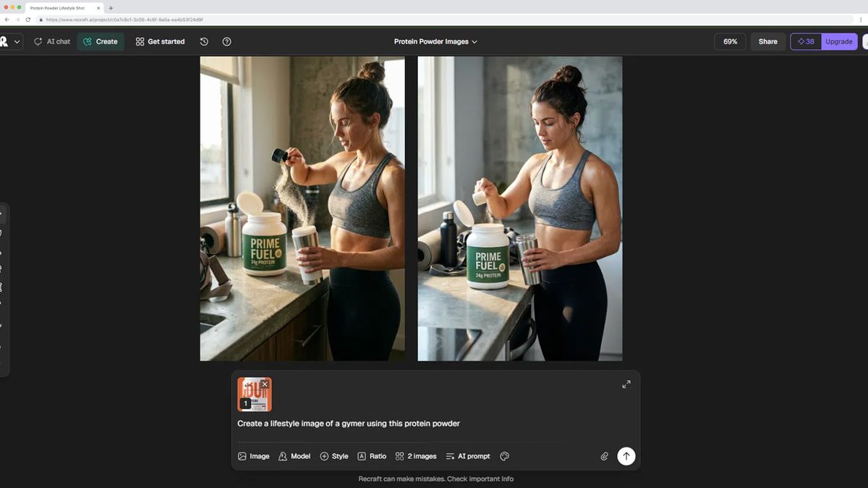Remove the attached reference image
This screenshot has width=868, height=488.
click(265, 384)
